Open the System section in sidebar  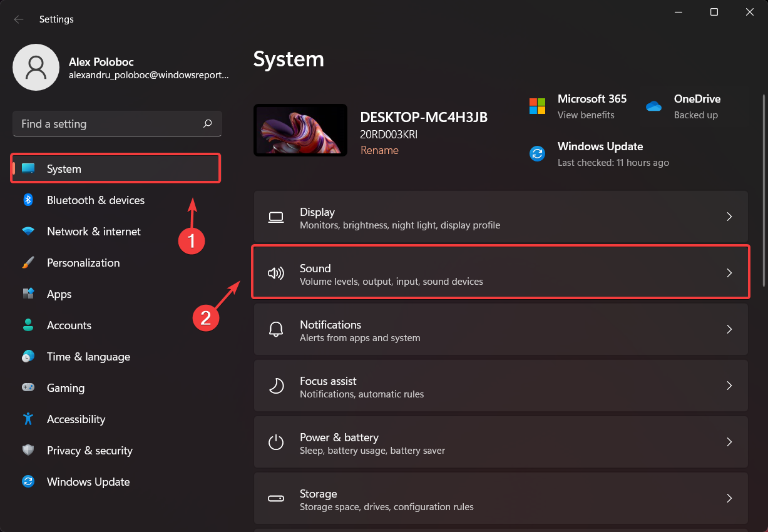point(64,168)
